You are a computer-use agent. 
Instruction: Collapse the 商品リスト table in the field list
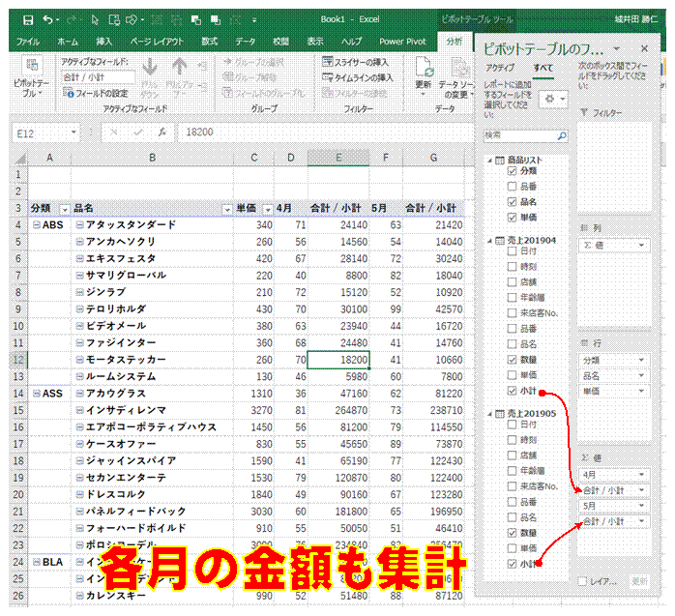[x=490, y=161]
